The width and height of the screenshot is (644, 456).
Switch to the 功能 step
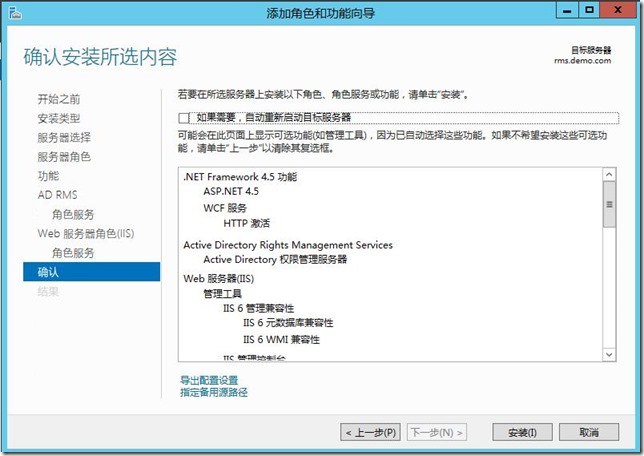[x=48, y=176]
